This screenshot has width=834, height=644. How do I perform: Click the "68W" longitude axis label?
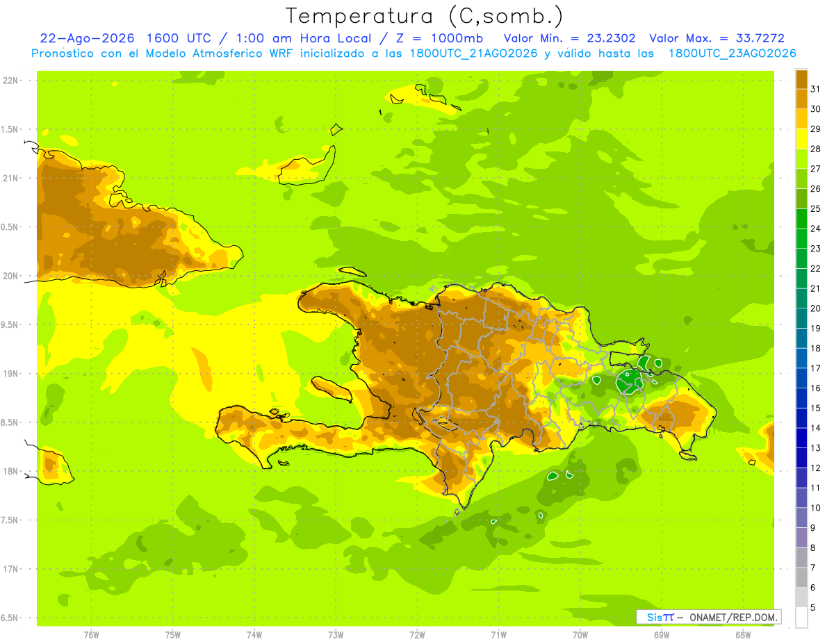(743, 635)
